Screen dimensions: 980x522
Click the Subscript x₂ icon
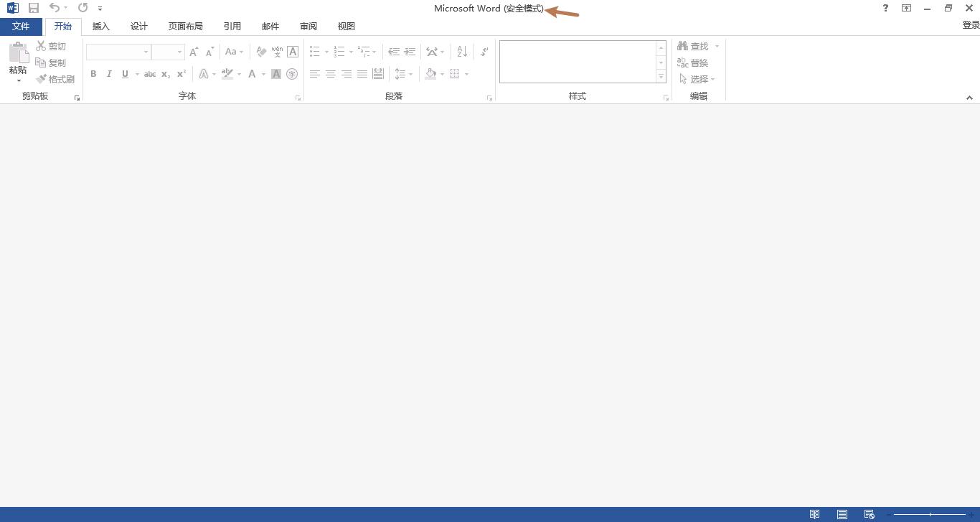[x=166, y=74]
